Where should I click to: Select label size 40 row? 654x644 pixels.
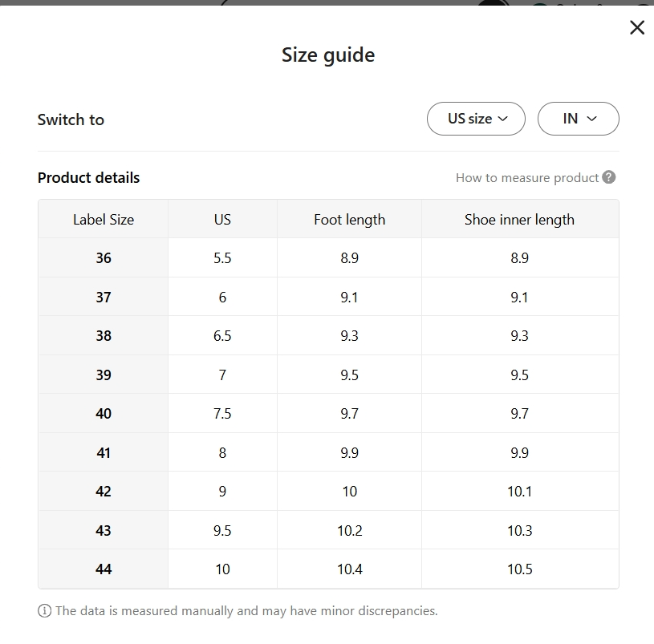tap(104, 414)
